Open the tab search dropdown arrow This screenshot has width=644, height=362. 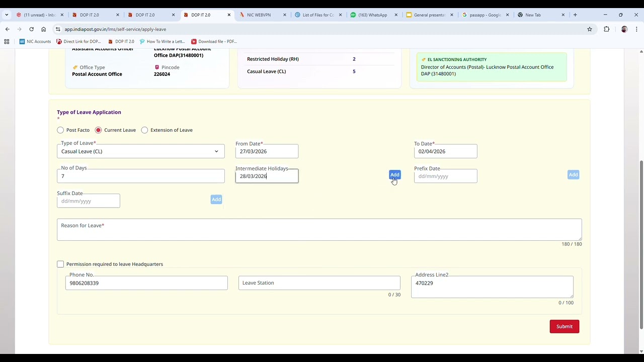7,15
